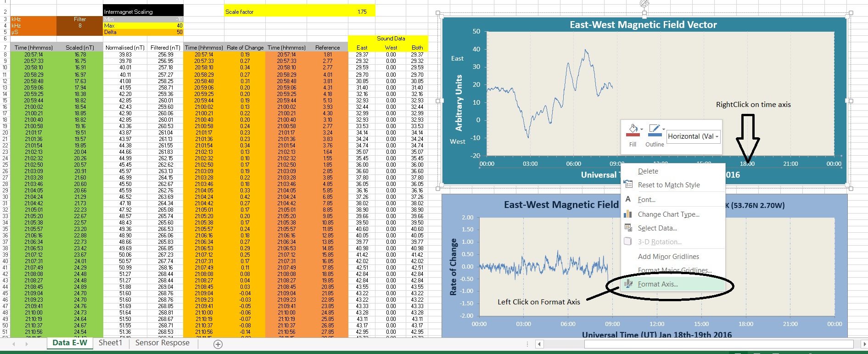Select the Scale factor yellow cell
Viewport: 868px width, 354px height.
(x=286, y=11)
